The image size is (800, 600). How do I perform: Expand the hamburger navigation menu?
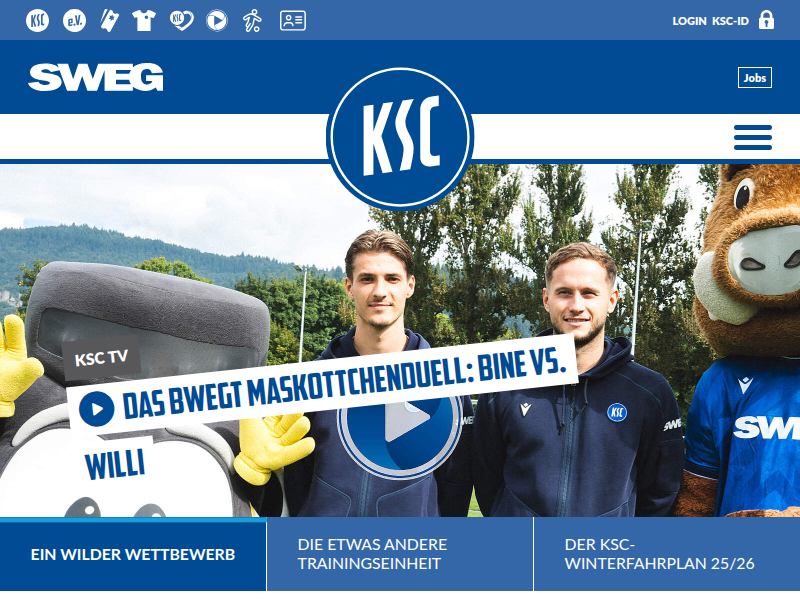[x=753, y=137]
